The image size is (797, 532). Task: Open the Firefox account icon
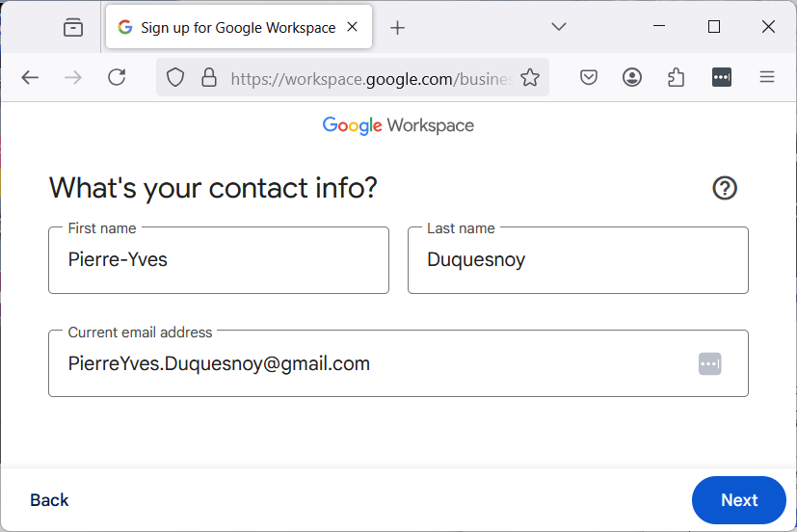pos(632,78)
